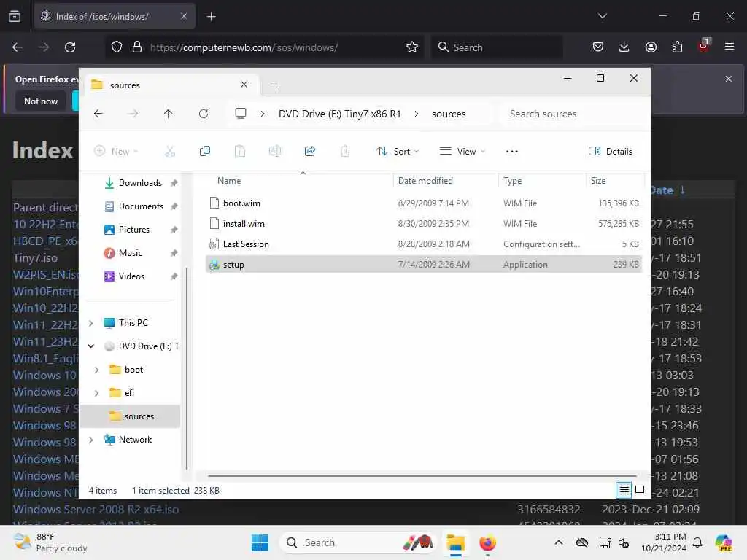Toggle the Details pane button
747x560 pixels.
(611, 152)
